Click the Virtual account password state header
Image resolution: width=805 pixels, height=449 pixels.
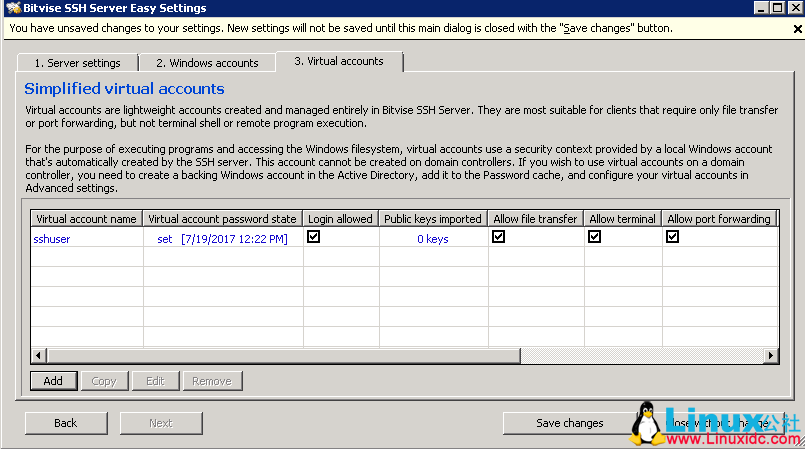pos(222,219)
